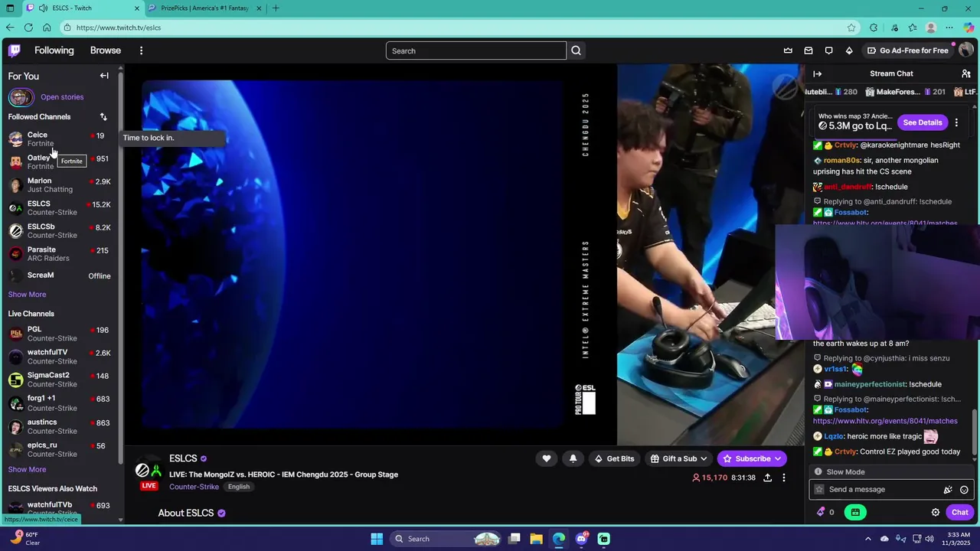
Task: Open the ScreaM offline channel
Action: [61, 276]
